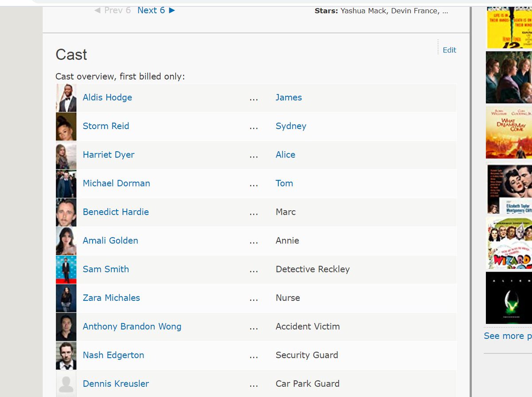532x397 pixels.
Task: Open the Benedict Hardie actor page
Action: click(116, 212)
